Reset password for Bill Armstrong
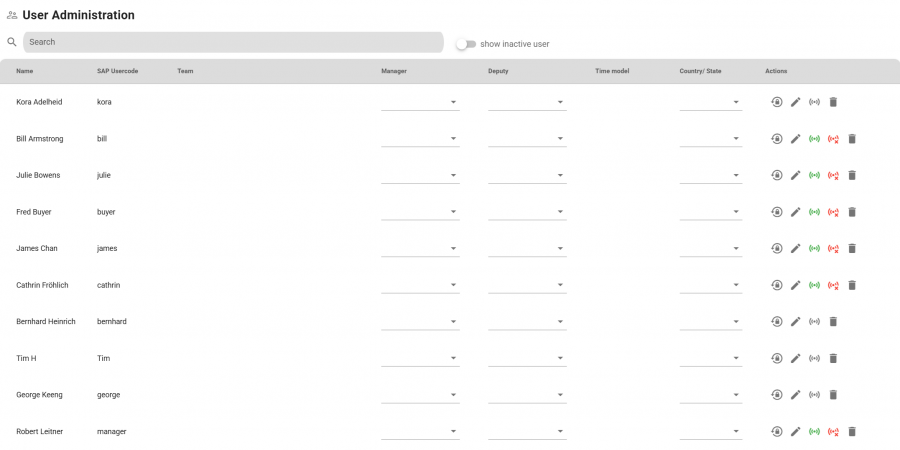 click(776, 139)
